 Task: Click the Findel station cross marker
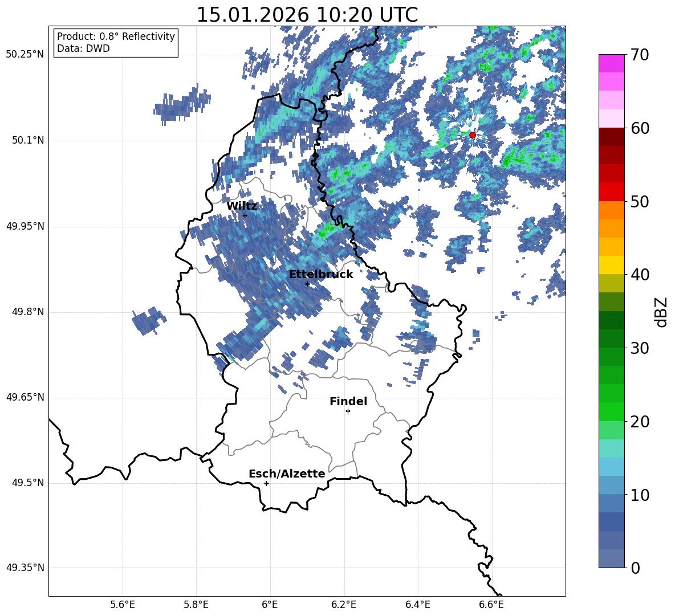[x=348, y=411]
